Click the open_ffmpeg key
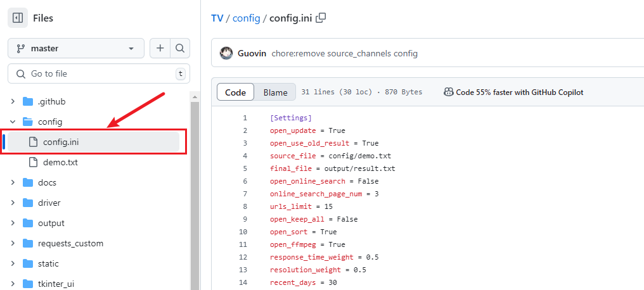Viewport: 644px width, 290px height. tap(293, 244)
